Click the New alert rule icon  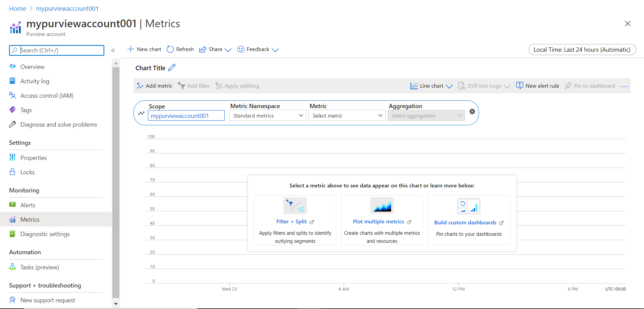(519, 86)
